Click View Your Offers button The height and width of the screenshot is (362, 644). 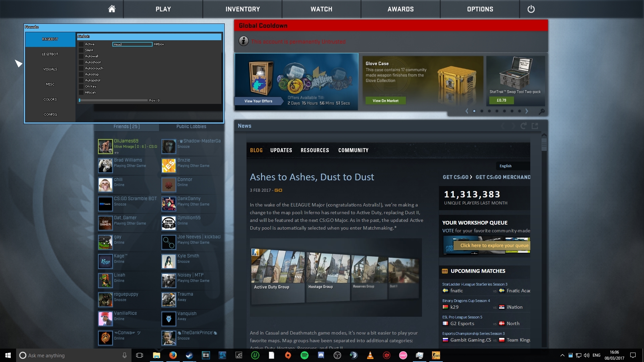(258, 101)
